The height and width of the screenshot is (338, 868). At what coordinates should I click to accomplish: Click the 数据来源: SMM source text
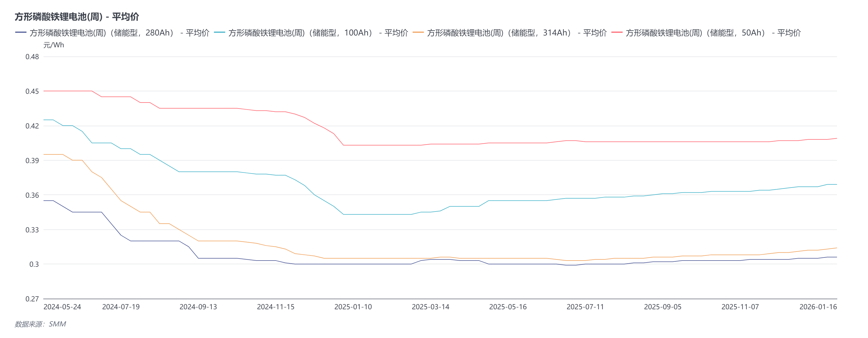click(x=40, y=324)
